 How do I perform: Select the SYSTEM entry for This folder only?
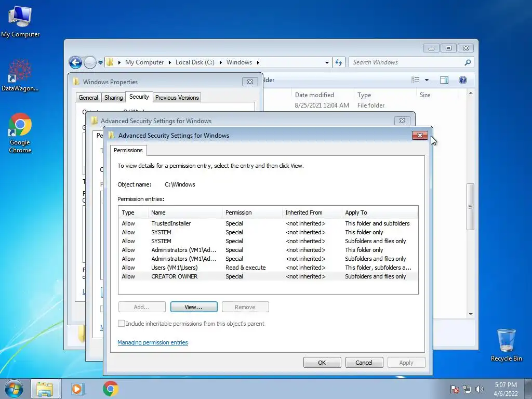point(268,232)
